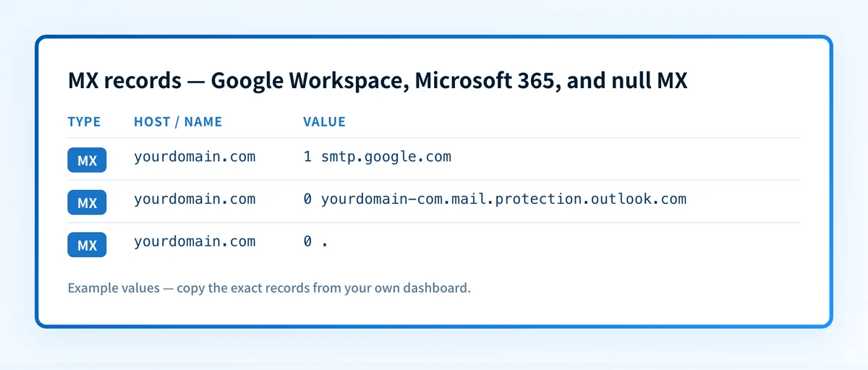Click the MX badge in the first row
Image resolution: width=868 pixels, height=370 pixels.
click(87, 160)
